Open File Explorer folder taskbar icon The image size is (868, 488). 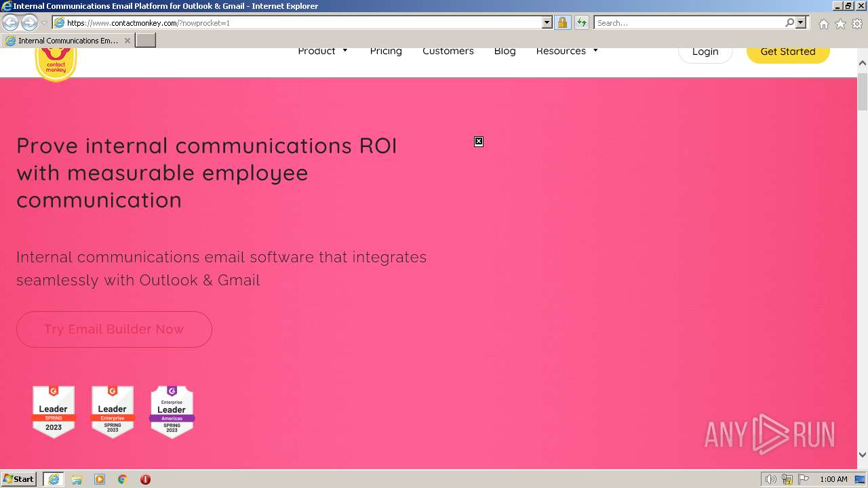pyautogui.click(x=77, y=479)
